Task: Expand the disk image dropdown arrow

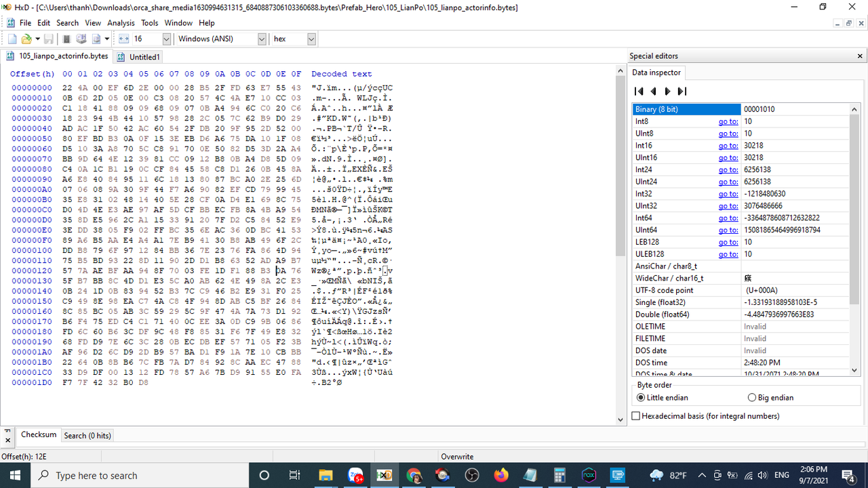Action: (107, 39)
